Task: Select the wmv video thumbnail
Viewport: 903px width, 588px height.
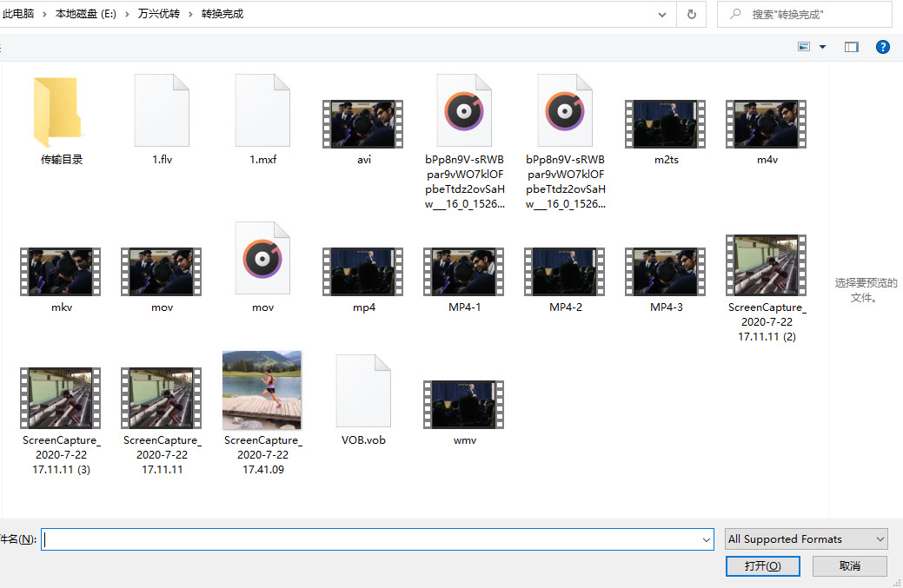Action: point(464,406)
